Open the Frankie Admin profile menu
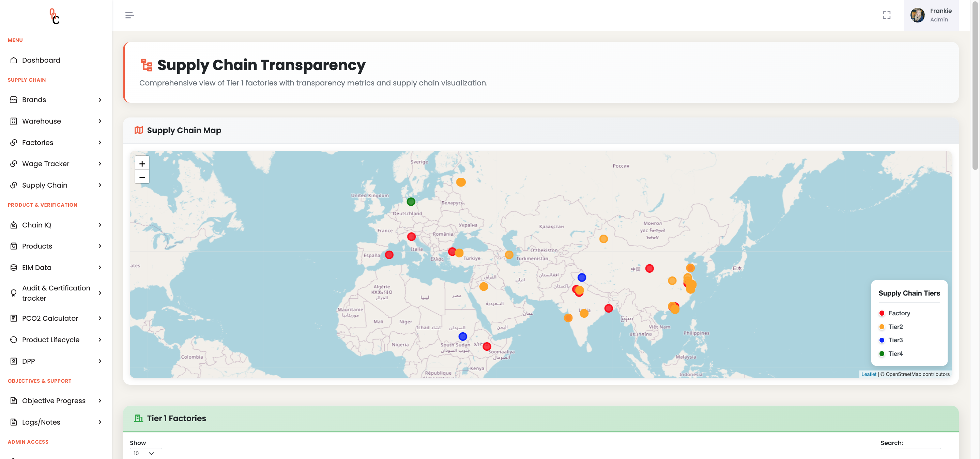 point(931,15)
